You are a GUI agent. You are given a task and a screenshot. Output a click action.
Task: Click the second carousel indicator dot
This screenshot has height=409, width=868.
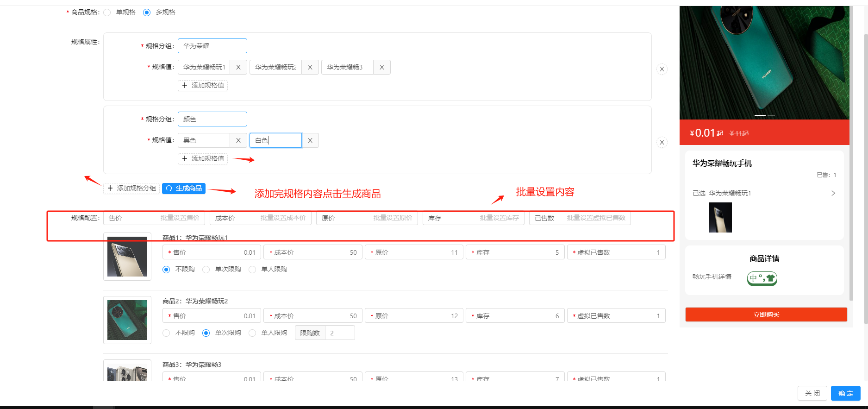tap(771, 115)
